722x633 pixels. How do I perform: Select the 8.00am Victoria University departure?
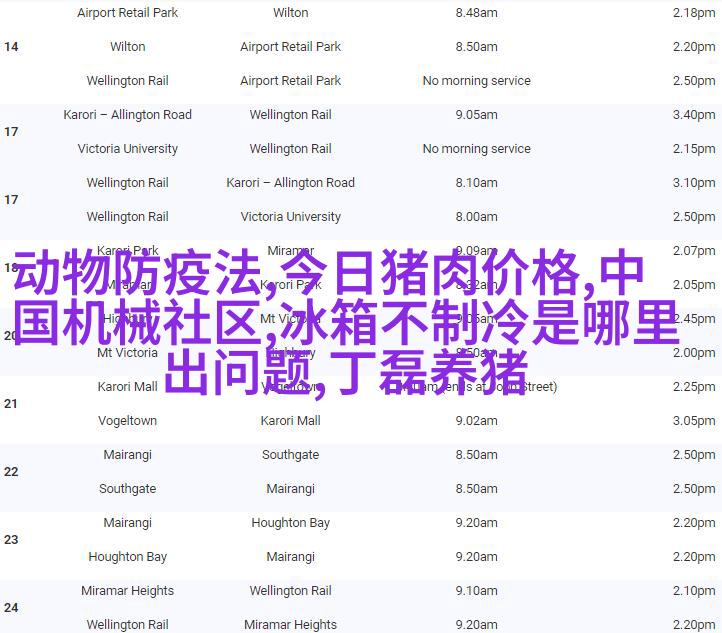[x=476, y=217]
